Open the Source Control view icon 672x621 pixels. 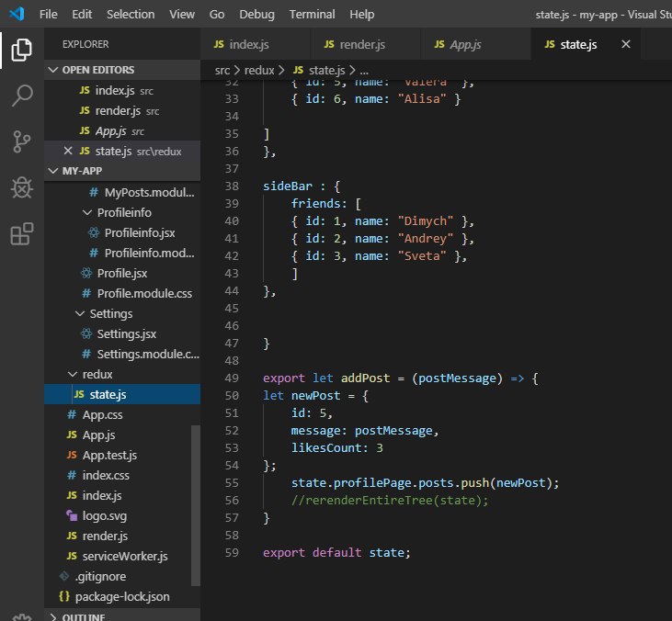(21, 141)
